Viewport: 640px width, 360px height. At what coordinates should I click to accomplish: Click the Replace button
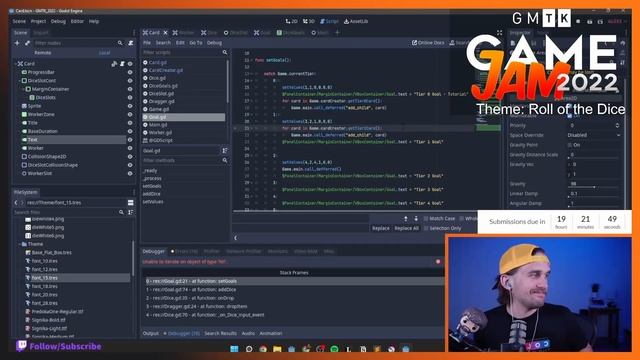pyautogui.click(x=381, y=228)
